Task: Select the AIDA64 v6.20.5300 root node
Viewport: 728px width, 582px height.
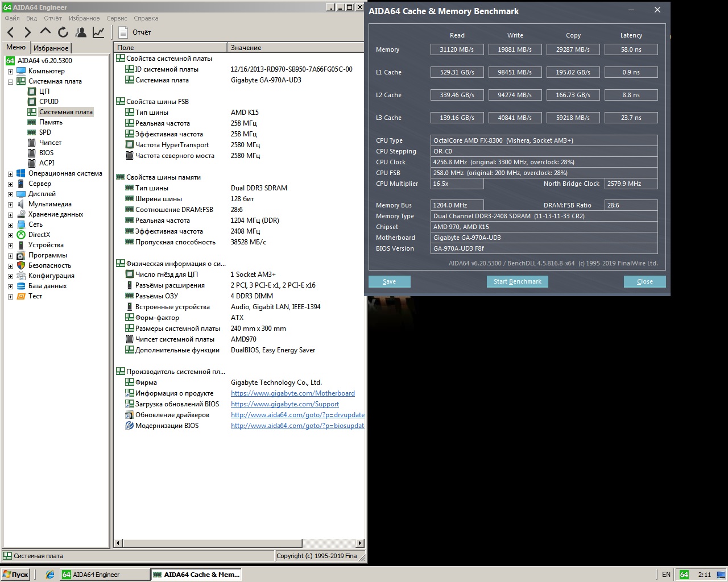Action: (x=44, y=61)
